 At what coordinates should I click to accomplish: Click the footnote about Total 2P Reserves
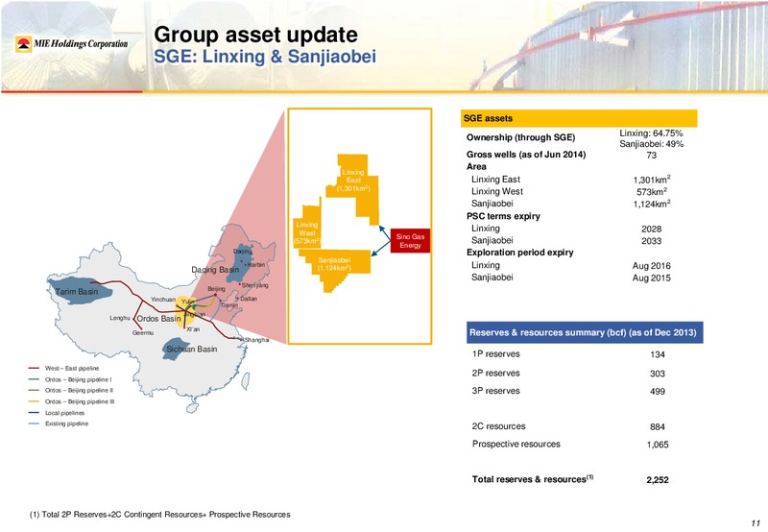(159, 515)
